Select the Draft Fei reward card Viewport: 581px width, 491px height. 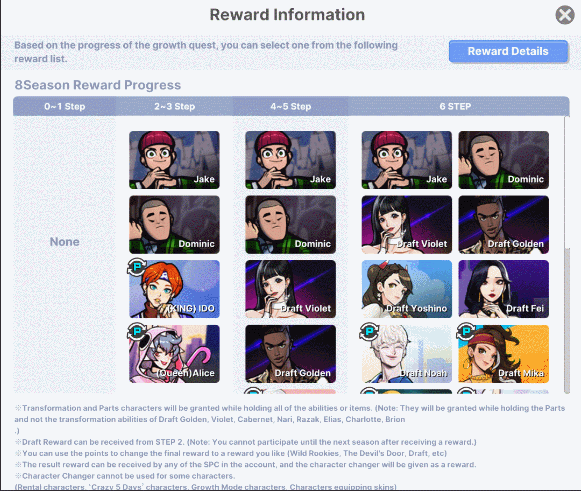tap(504, 289)
